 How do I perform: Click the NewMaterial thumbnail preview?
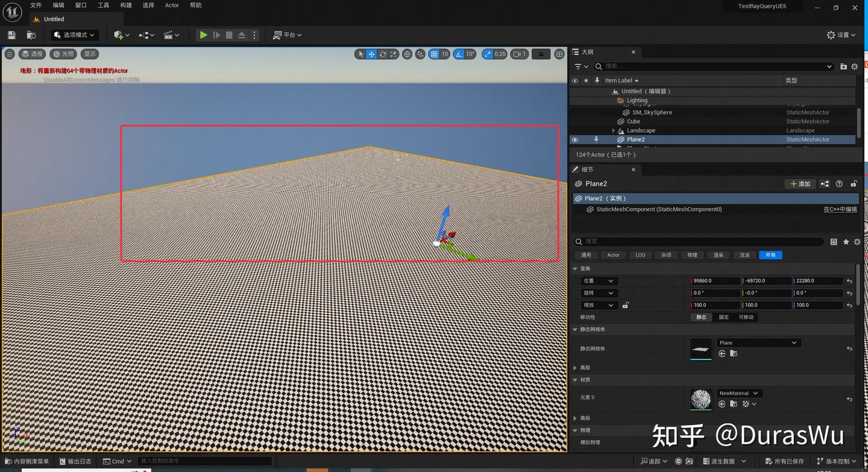tap(700, 399)
